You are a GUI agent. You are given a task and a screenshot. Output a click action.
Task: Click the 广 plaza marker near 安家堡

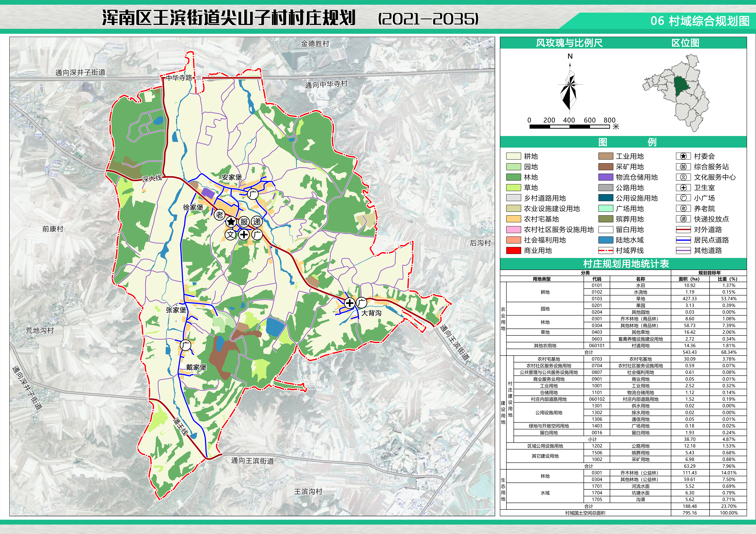(253, 194)
